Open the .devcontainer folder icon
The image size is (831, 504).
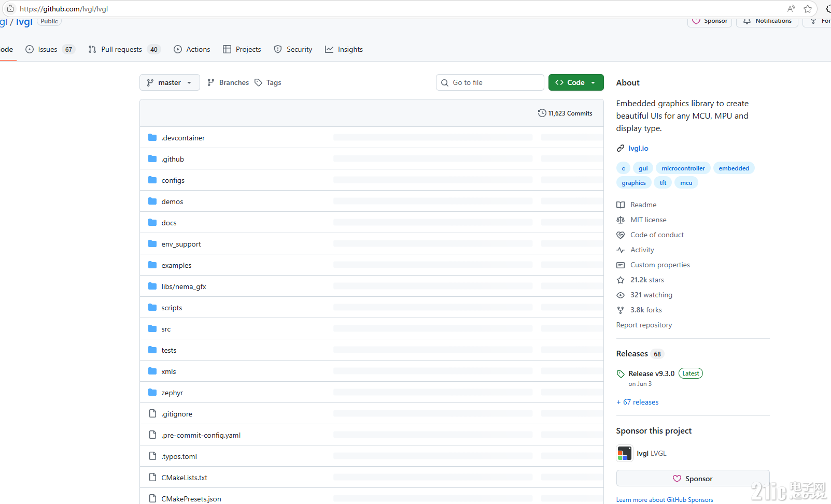coord(152,137)
